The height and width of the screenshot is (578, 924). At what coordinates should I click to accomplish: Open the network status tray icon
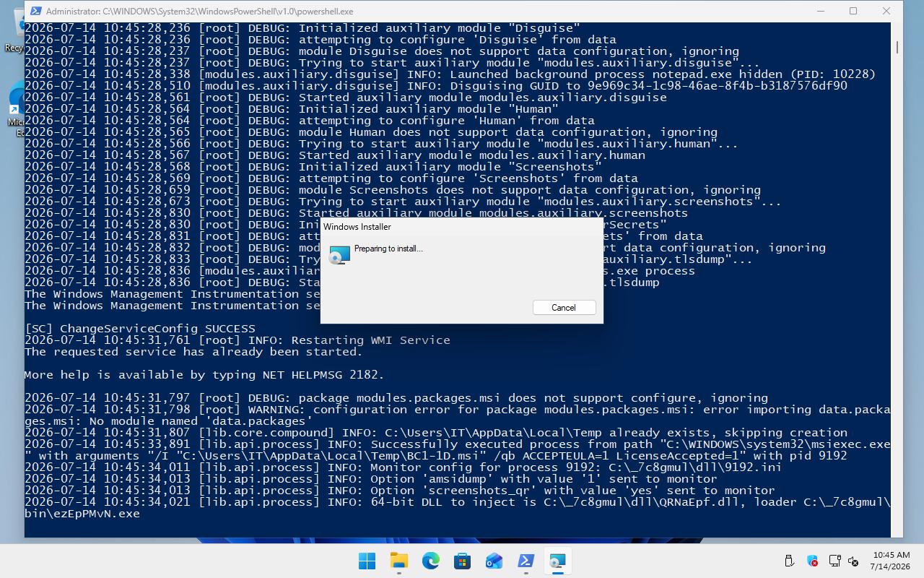[834, 561]
